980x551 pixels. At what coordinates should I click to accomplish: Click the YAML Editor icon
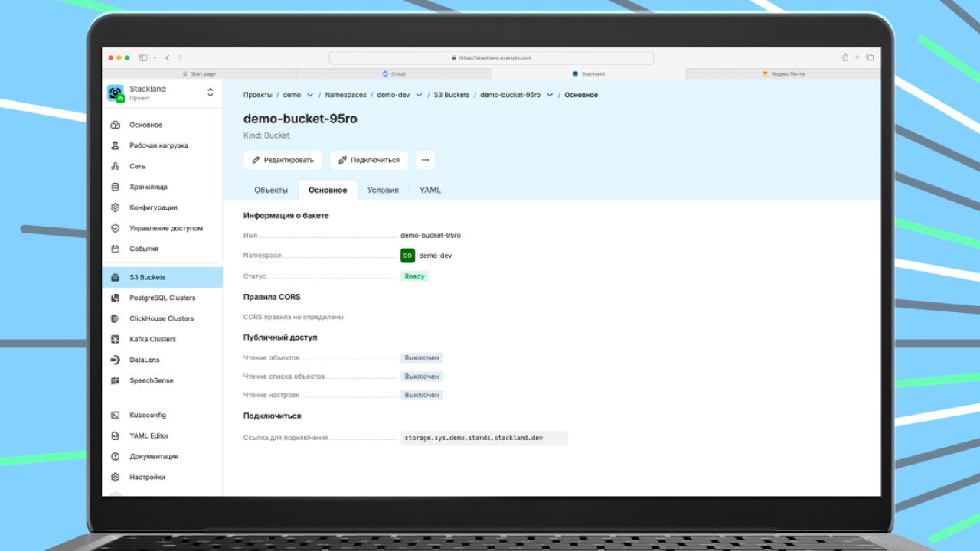[115, 435]
